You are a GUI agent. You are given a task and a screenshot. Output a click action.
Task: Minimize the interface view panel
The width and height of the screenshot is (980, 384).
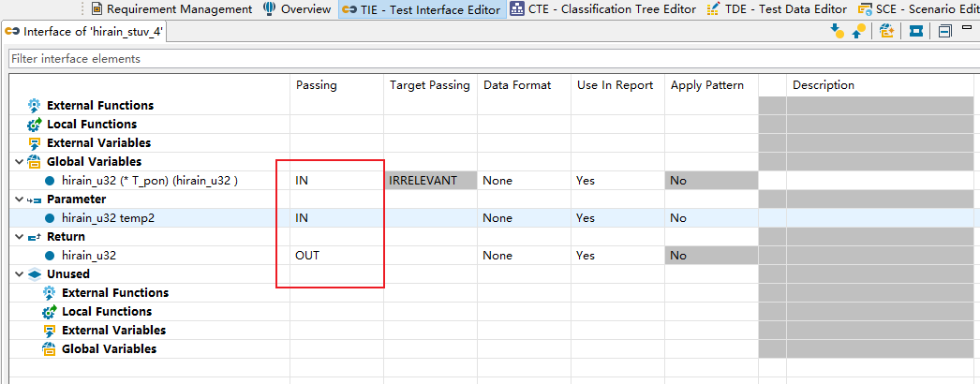click(x=967, y=27)
